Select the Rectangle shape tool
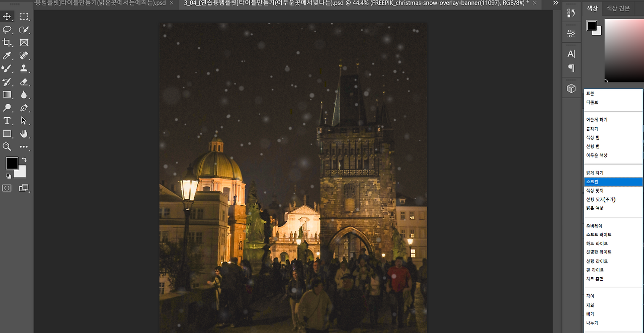 [7, 134]
